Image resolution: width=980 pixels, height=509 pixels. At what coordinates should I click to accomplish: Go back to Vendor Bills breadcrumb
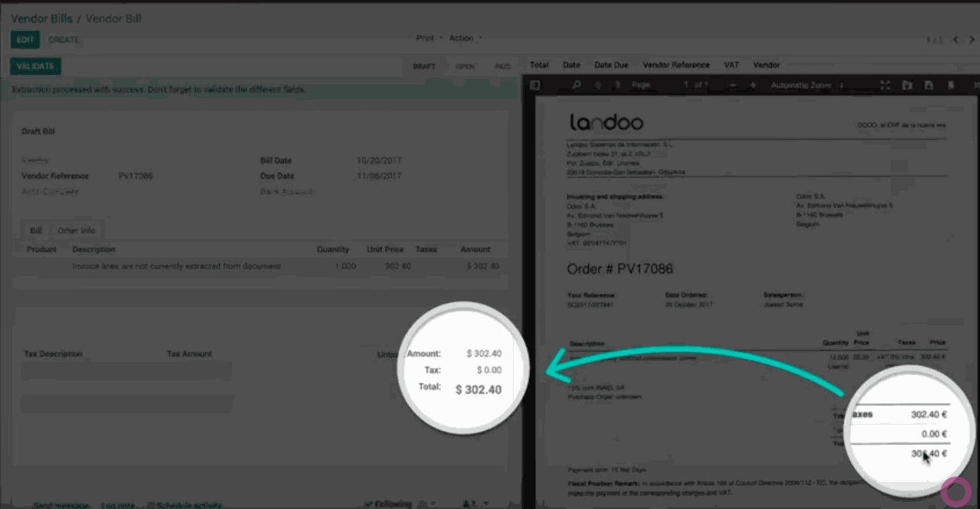40,18
